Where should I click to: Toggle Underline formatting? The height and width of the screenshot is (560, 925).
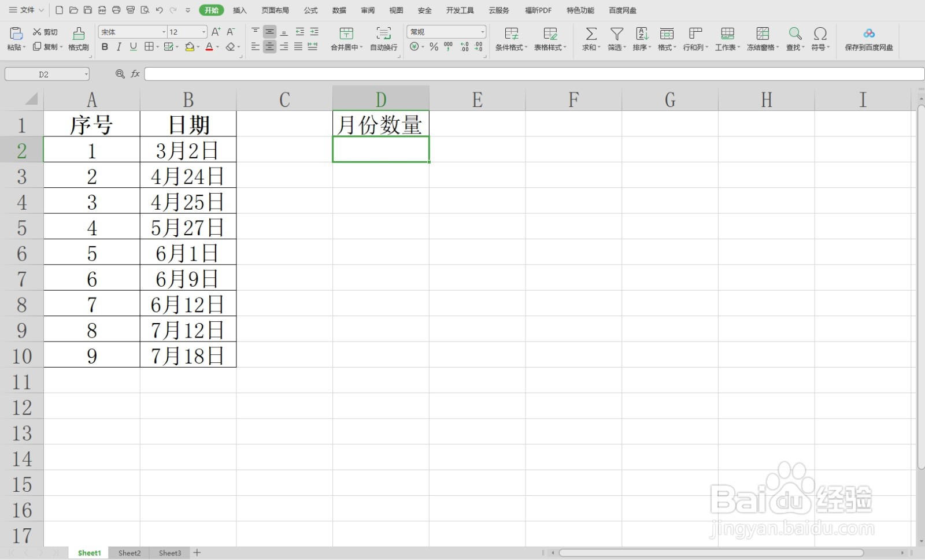(134, 47)
